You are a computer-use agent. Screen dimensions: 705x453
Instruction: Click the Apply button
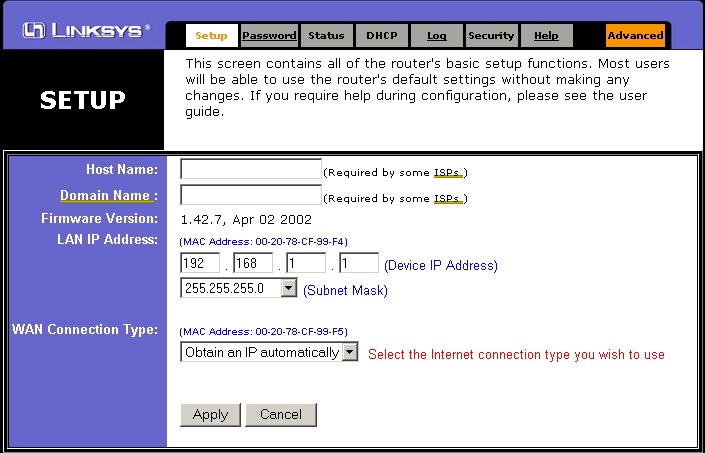210,414
